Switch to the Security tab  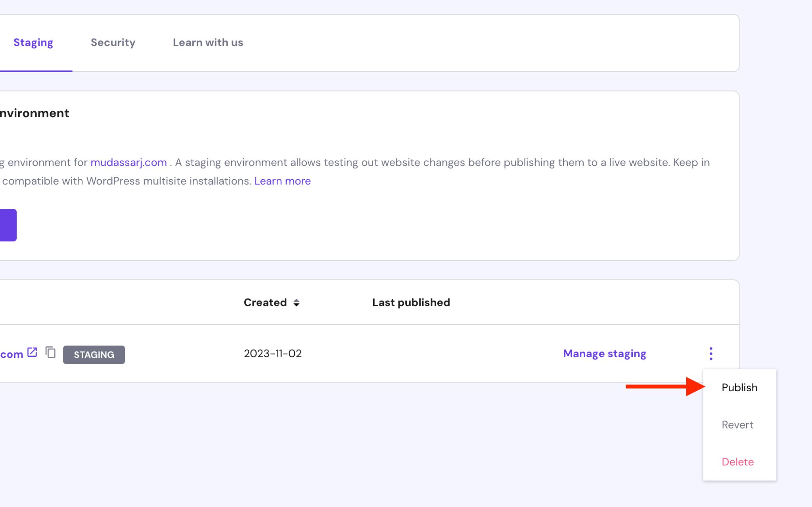pos(113,42)
